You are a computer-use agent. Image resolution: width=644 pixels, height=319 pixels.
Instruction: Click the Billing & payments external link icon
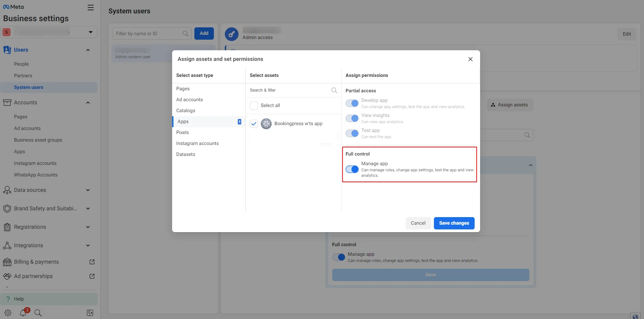pos(92,262)
